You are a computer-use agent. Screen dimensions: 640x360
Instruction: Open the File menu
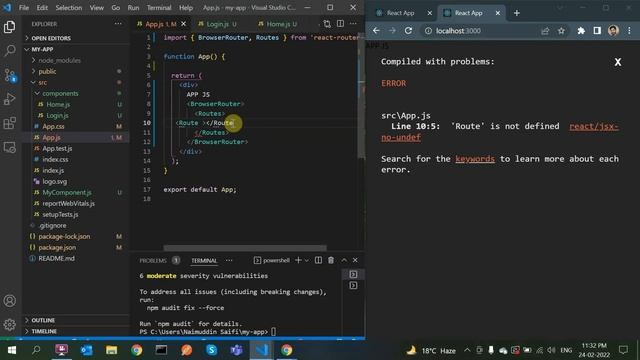(x=24, y=8)
